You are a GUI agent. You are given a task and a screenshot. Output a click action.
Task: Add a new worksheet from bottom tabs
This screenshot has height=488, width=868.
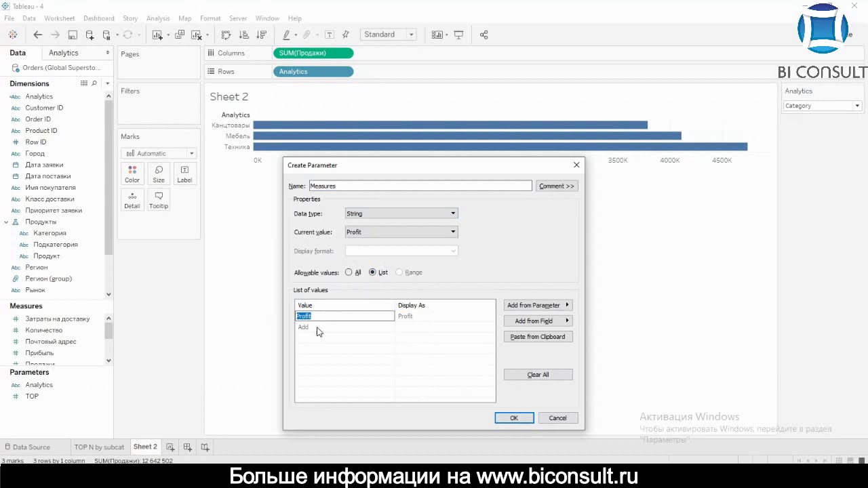170,447
